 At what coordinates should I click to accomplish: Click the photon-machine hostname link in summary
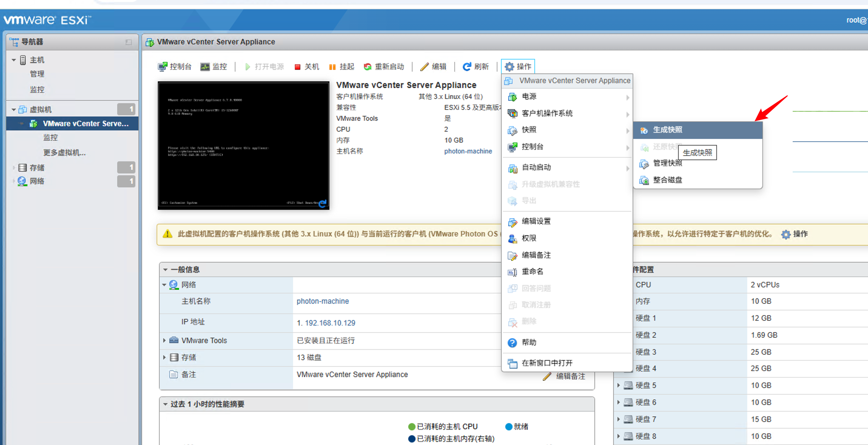468,151
